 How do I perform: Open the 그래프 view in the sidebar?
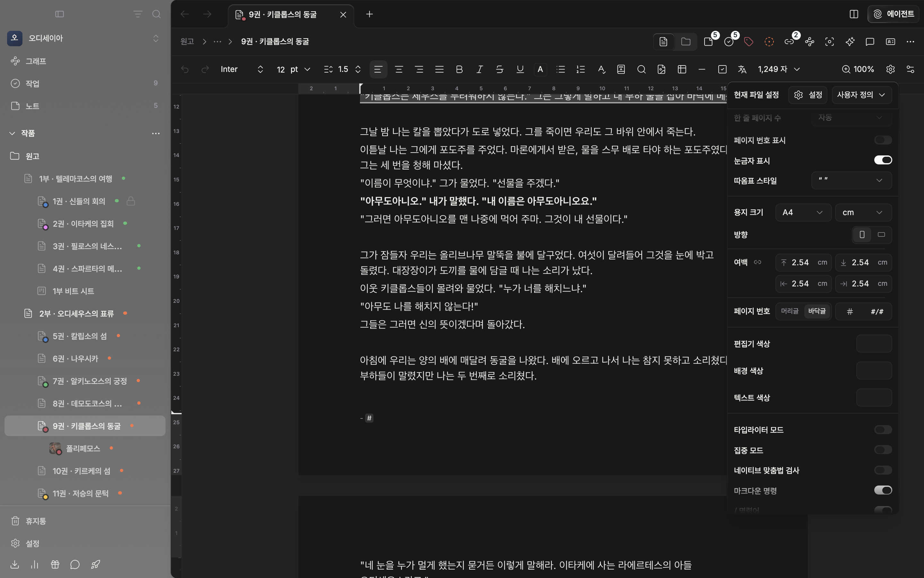click(x=85, y=61)
